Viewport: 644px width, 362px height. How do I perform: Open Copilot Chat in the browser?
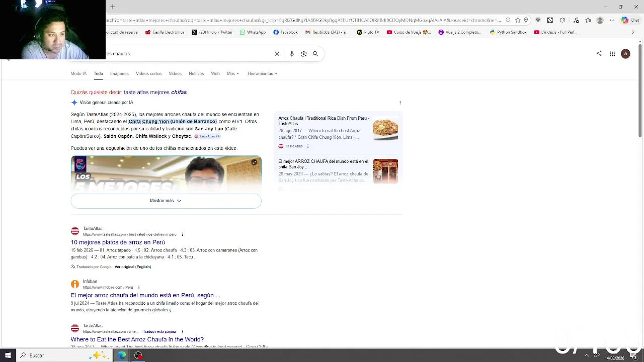point(631,20)
